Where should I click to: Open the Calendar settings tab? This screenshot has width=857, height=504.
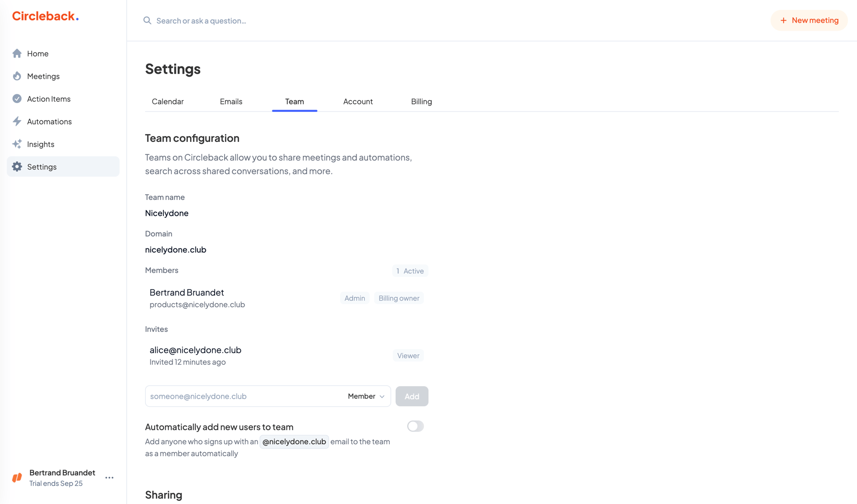167,101
